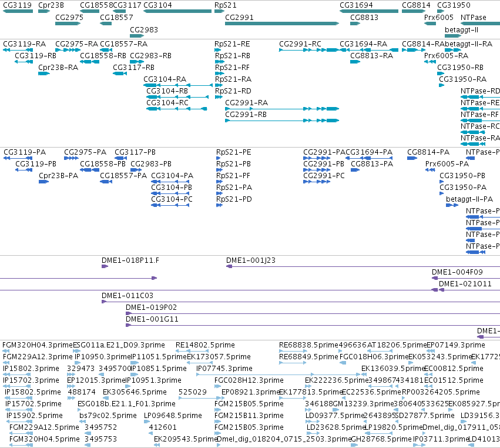Click the CG3104-RC transcript glyph
The height and width of the screenshot is (448, 500).
(x=177, y=109)
